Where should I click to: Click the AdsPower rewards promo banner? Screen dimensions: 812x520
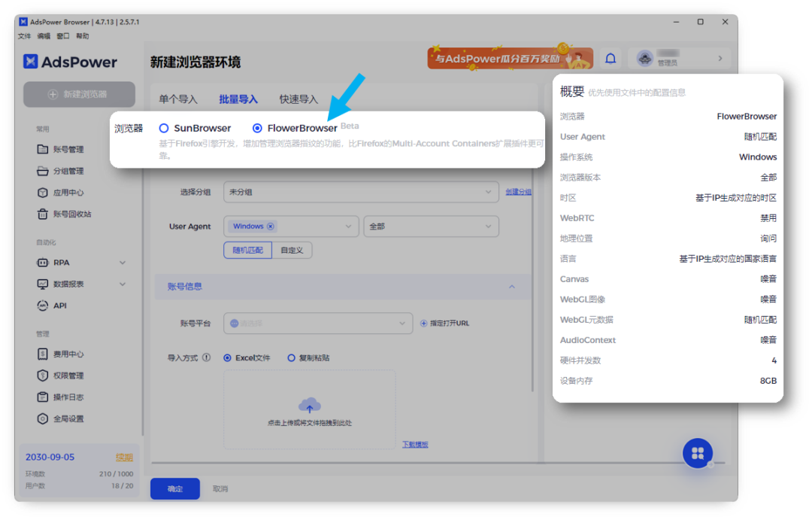click(x=510, y=57)
